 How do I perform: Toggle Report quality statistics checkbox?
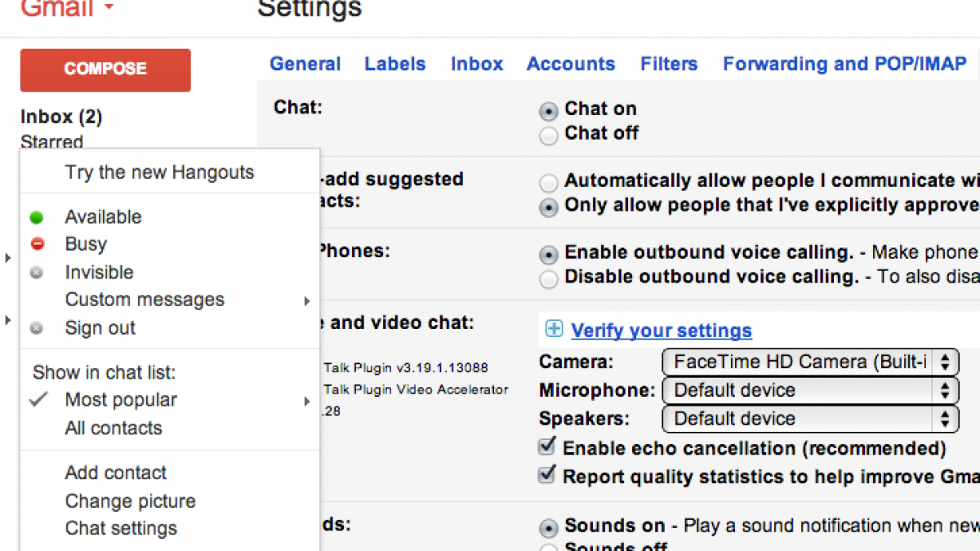(x=547, y=475)
